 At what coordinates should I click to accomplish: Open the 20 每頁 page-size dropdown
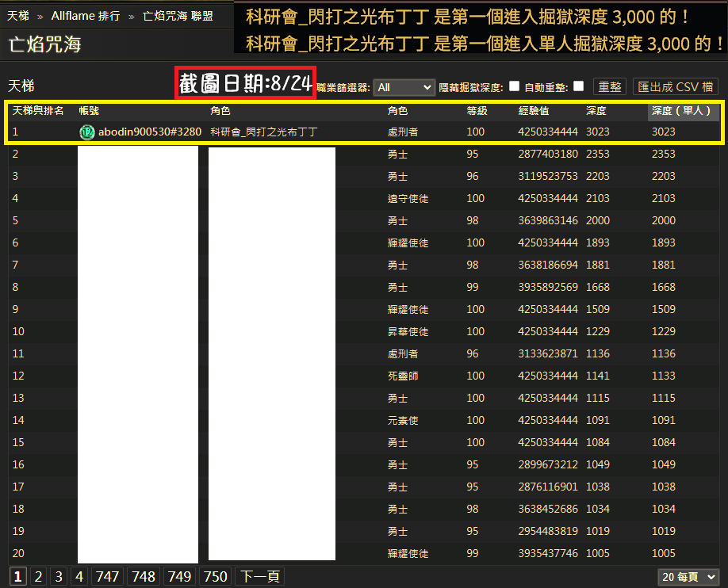[688, 577]
